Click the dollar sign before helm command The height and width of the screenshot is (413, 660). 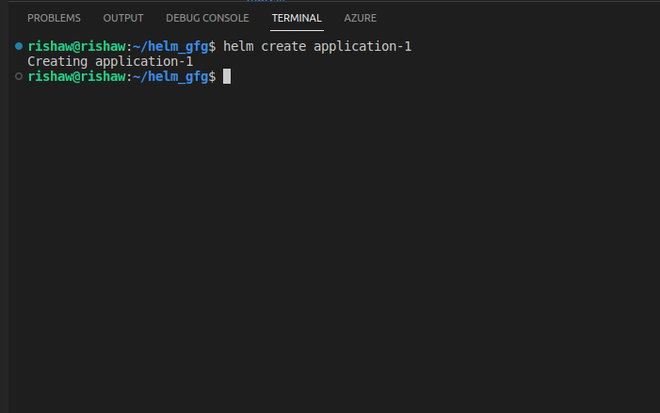pyautogui.click(x=212, y=46)
